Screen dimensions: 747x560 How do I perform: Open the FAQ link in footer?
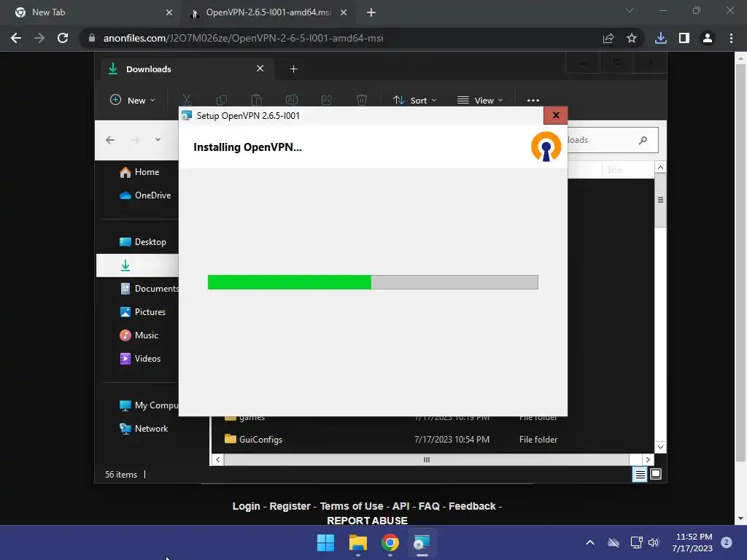click(x=429, y=506)
